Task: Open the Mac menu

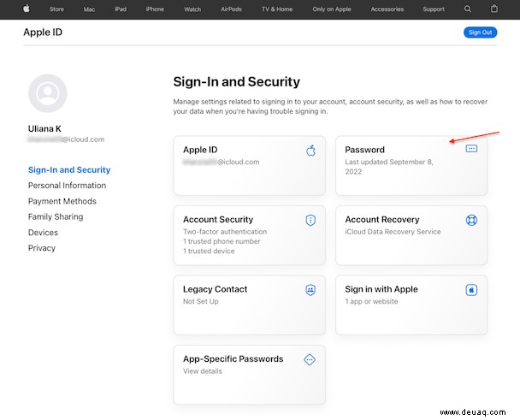Action: click(x=89, y=9)
